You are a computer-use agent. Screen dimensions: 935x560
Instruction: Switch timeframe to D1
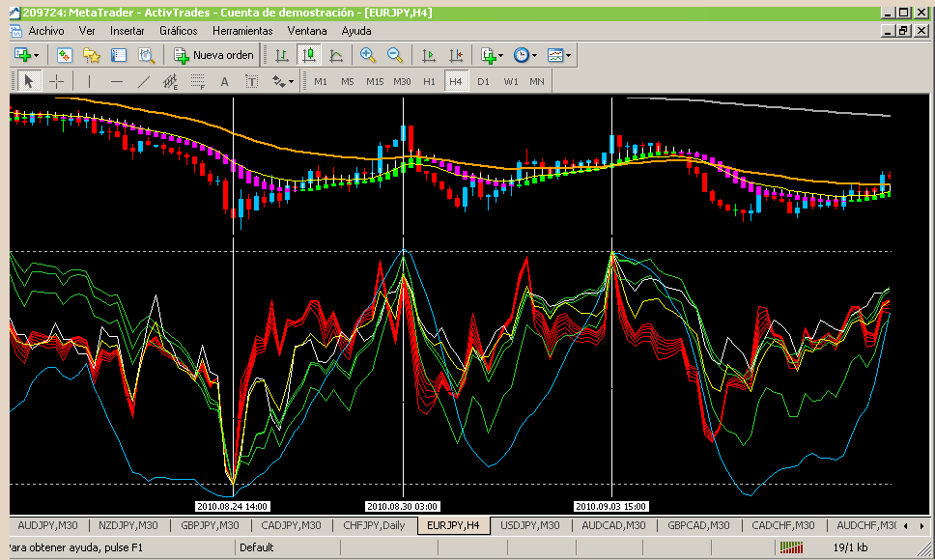coord(483,82)
